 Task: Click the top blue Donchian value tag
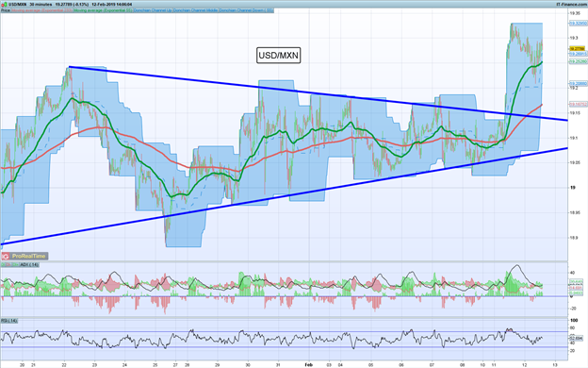tap(579, 24)
